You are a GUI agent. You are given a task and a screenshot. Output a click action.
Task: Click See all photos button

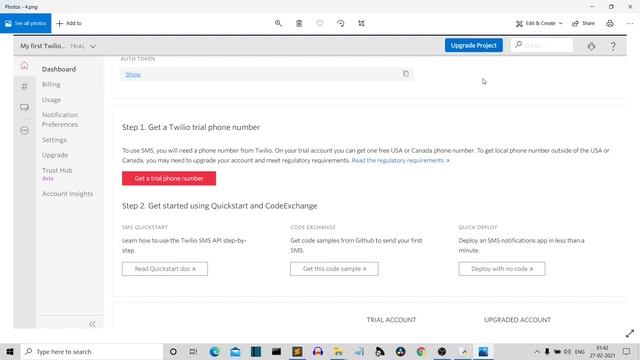(25, 23)
